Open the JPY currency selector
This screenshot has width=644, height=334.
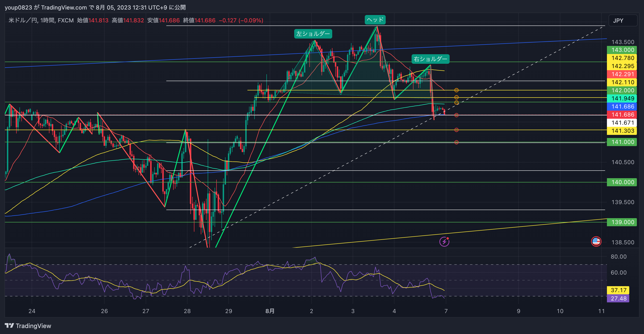623,20
